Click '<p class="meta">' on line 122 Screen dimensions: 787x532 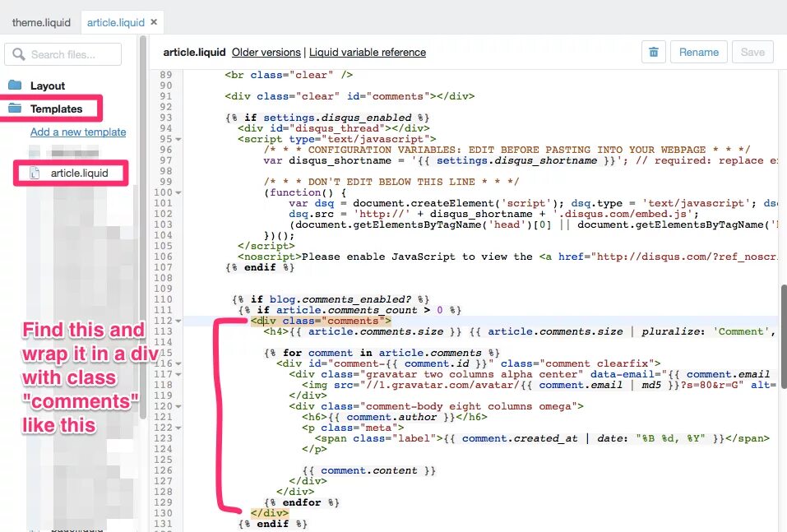coord(353,428)
